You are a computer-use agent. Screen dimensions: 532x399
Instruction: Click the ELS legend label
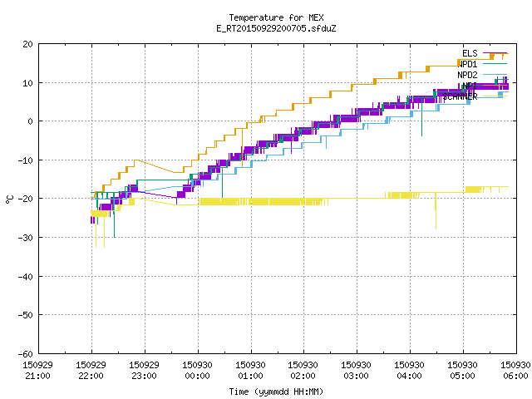point(470,53)
